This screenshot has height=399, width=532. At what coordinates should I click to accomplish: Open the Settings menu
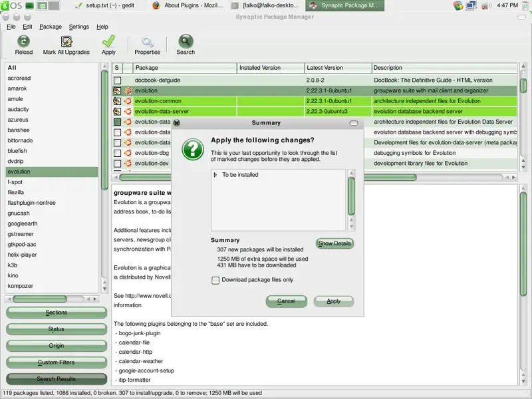point(79,27)
